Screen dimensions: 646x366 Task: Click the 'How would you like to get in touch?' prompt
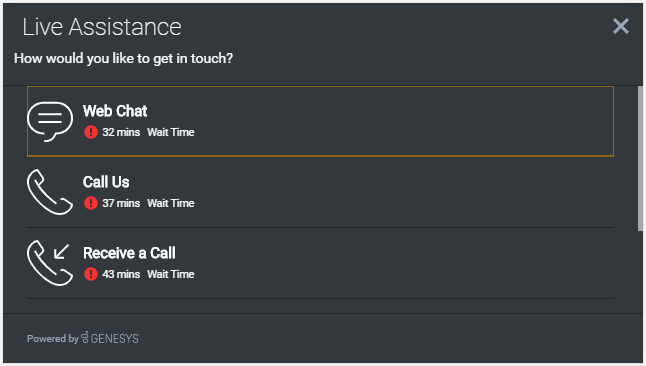(124, 59)
